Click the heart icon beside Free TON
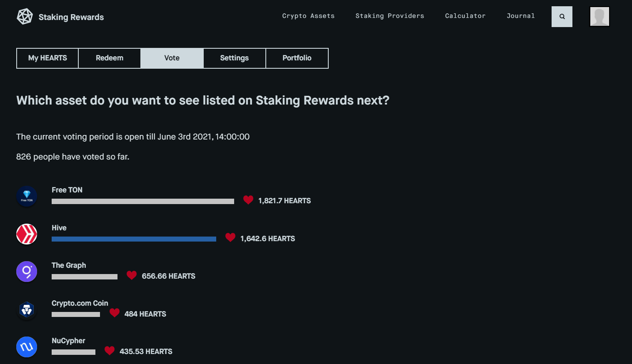The height and width of the screenshot is (364, 632). [x=248, y=200]
